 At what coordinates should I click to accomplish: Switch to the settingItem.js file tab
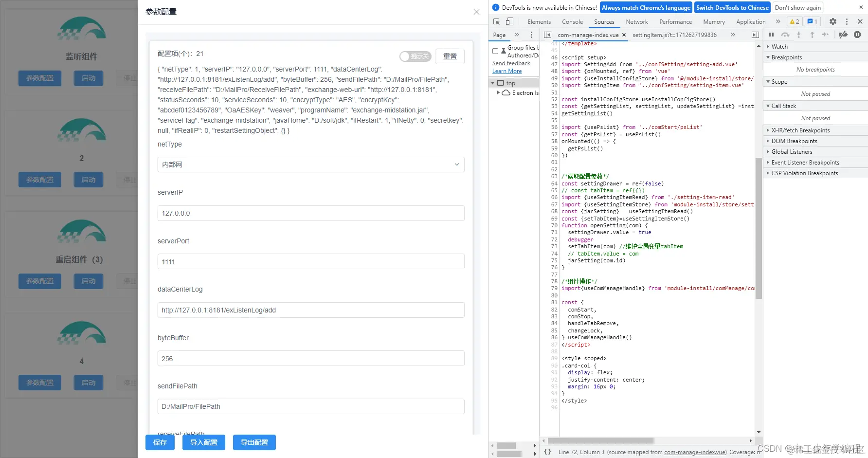click(674, 35)
